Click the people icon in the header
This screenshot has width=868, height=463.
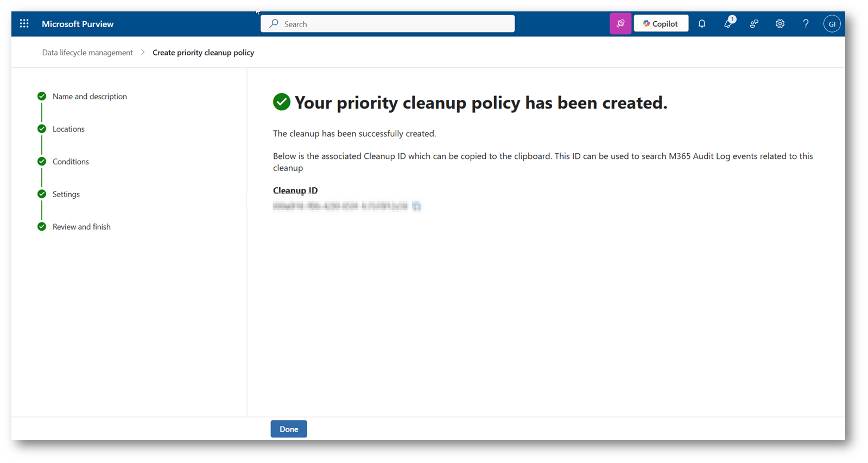(754, 24)
